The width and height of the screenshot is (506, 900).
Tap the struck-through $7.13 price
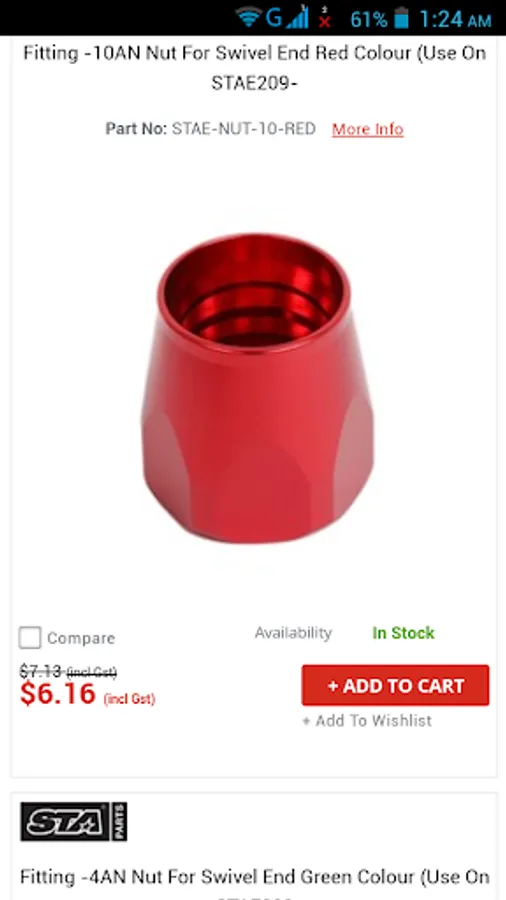pyautogui.click(x=40, y=670)
